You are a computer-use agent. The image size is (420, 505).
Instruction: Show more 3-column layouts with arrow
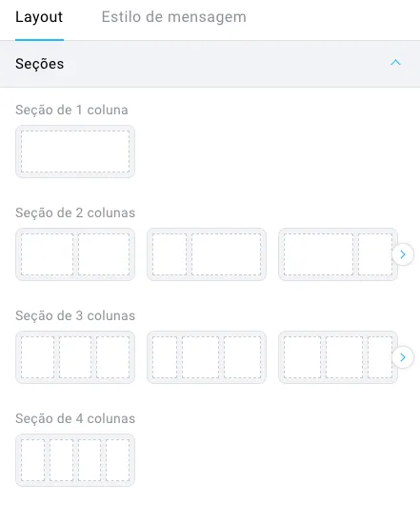pyautogui.click(x=403, y=357)
